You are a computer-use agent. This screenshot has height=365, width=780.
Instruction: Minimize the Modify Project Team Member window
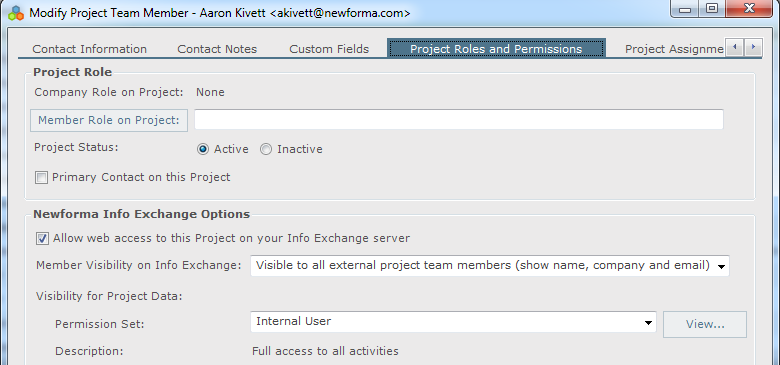pyautogui.click(x=684, y=8)
